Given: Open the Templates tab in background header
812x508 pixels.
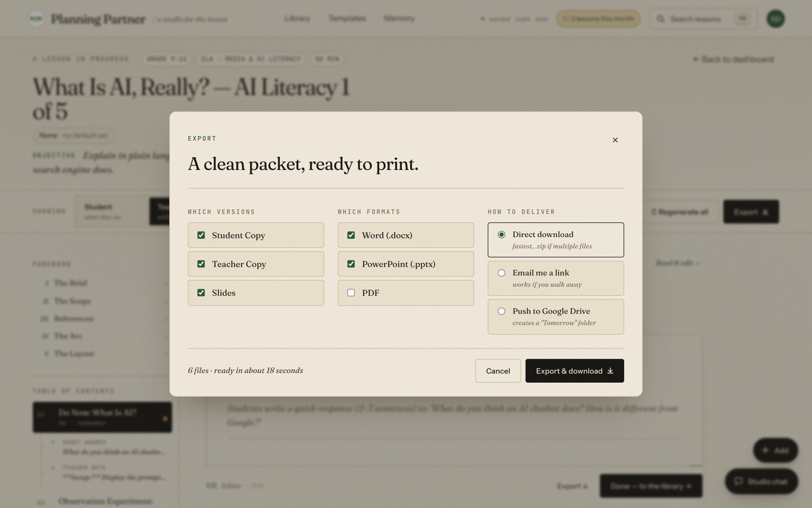Looking at the screenshot, I should click(347, 19).
